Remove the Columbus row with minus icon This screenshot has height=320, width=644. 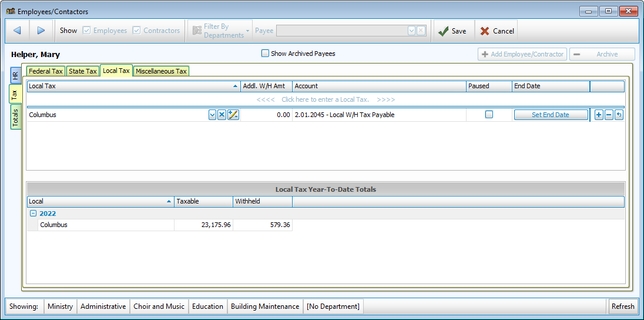pos(609,115)
